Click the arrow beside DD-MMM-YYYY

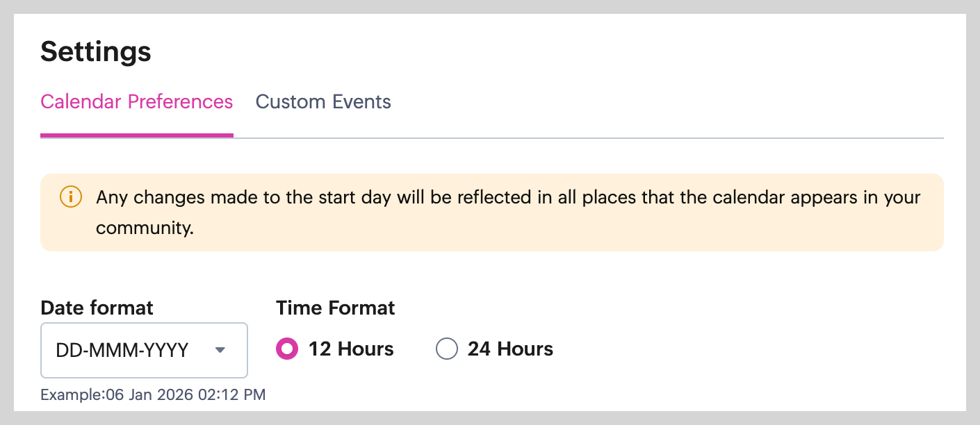(x=220, y=350)
